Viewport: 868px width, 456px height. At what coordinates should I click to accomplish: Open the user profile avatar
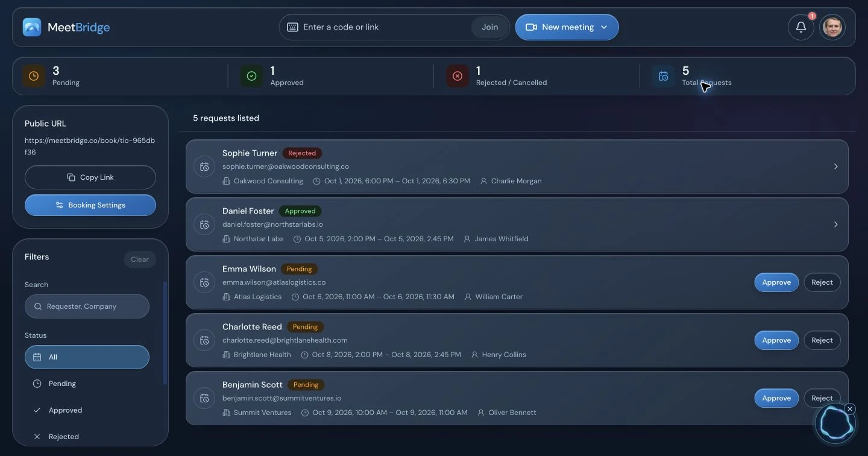(832, 27)
